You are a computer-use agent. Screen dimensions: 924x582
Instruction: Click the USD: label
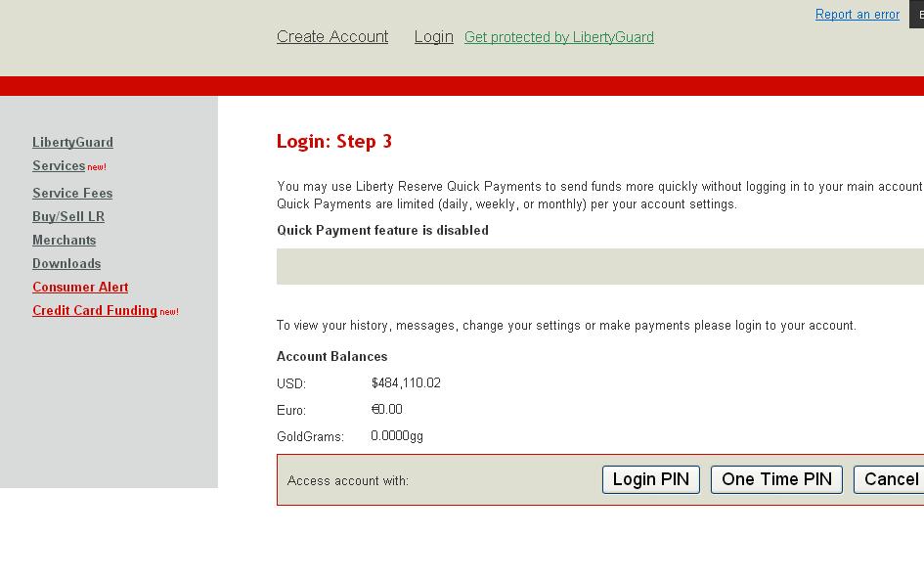pos(291,383)
